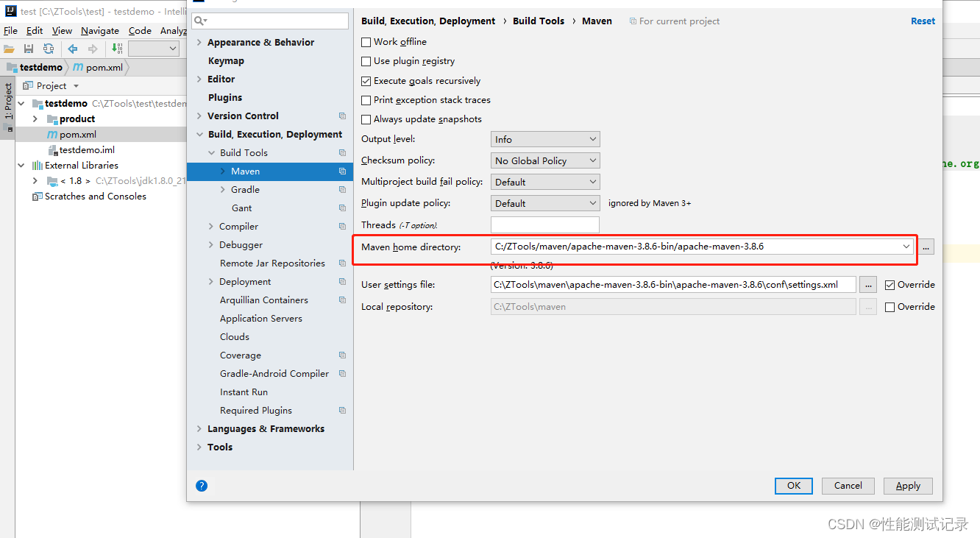This screenshot has width=980, height=538.
Task: Check Override for Local repository
Action: [x=890, y=307]
